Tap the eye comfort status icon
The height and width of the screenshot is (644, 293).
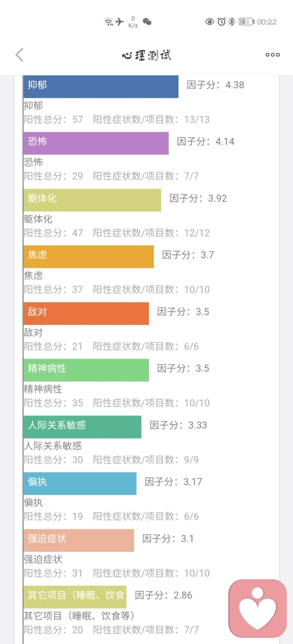point(209,22)
